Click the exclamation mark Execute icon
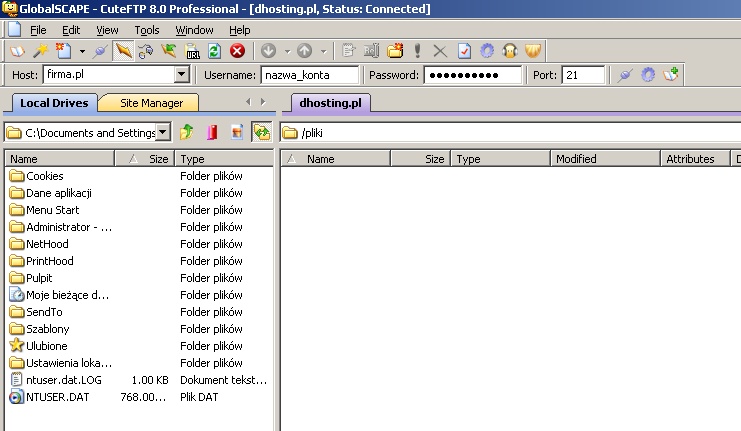This screenshot has height=431, width=741. coord(417,51)
